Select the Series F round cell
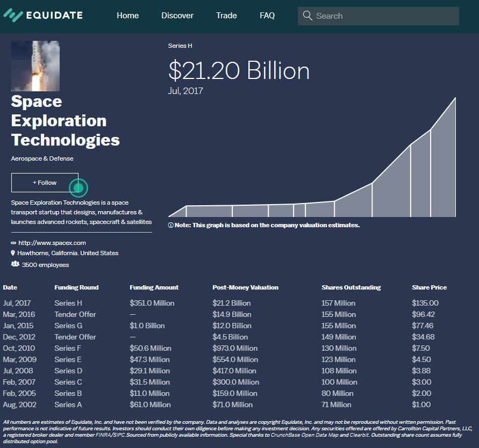479x448 pixels. pyautogui.click(x=68, y=348)
